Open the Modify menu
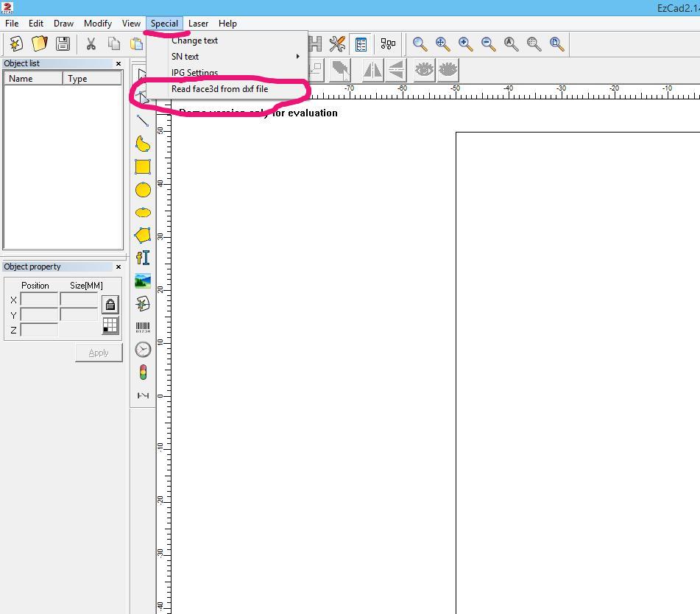The height and width of the screenshot is (614, 700). pos(97,24)
